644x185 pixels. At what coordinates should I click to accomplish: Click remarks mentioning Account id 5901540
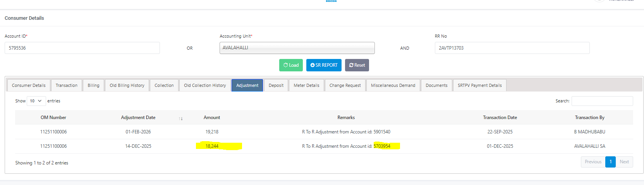pyautogui.click(x=346, y=132)
